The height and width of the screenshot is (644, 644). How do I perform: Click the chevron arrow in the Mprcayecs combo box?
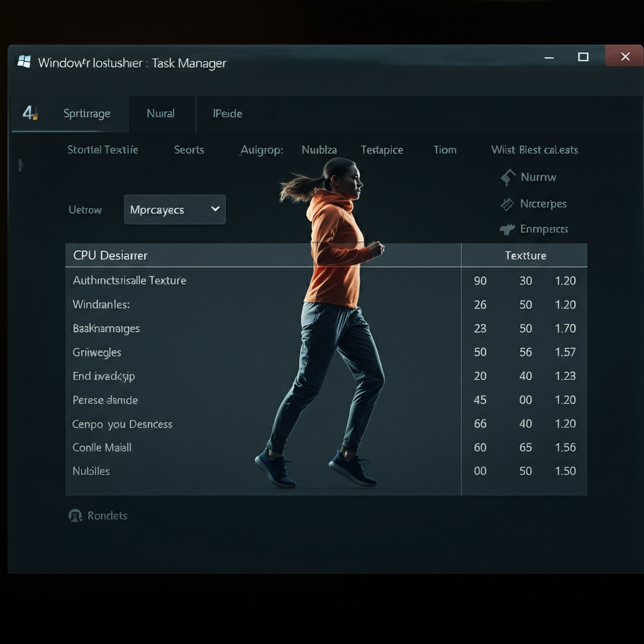[x=215, y=209]
